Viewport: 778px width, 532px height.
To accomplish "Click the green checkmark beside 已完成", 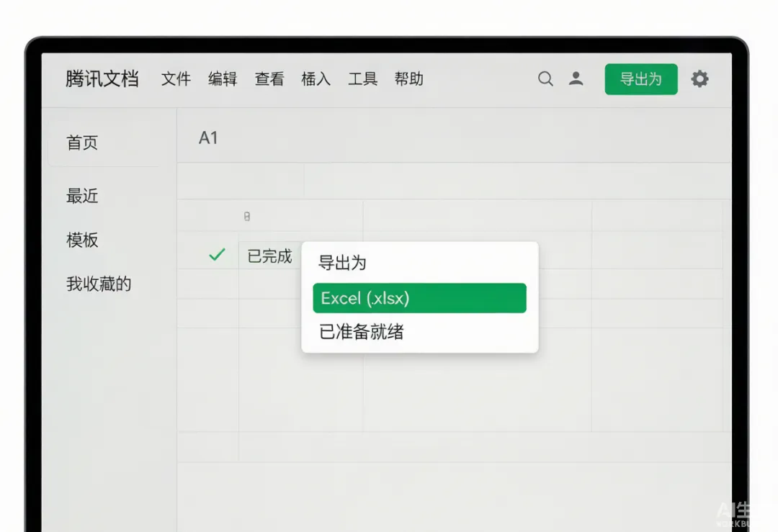I will point(217,255).
